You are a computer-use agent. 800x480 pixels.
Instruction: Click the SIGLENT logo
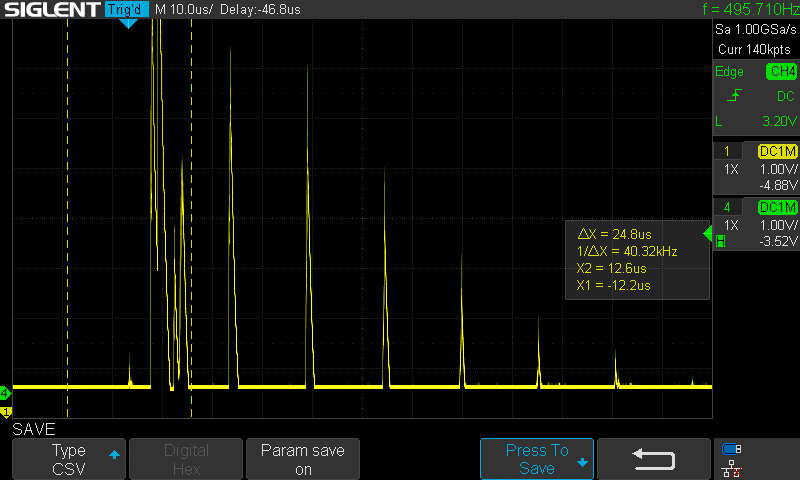click(x=53, y=9)
